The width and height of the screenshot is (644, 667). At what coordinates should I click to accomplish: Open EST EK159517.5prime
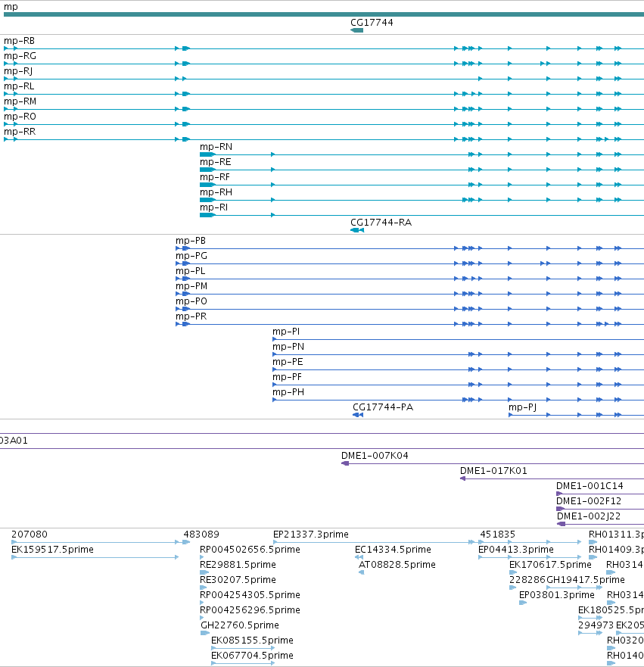[52, 550]
